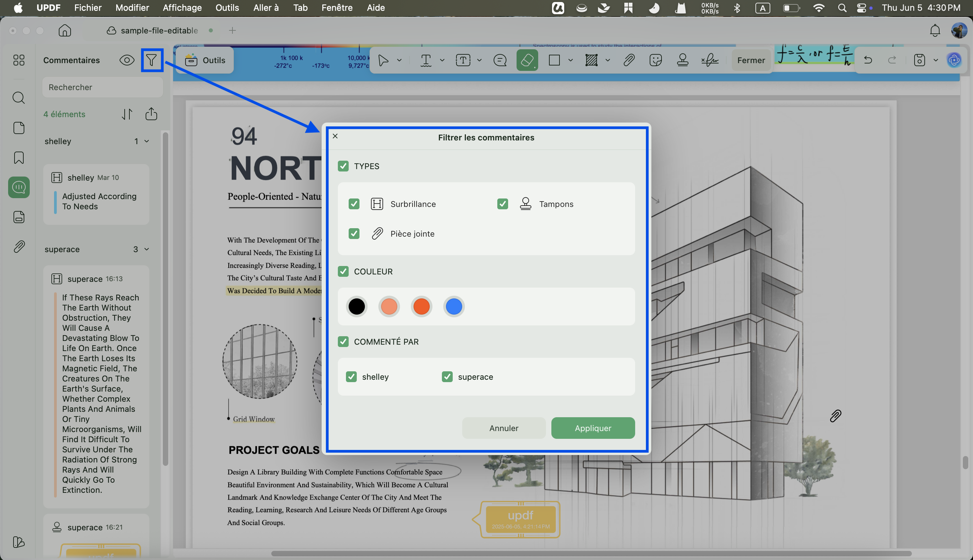973x560 pixels.
Task: Open the comment filter funnel icon
Action: pos(152,60)
